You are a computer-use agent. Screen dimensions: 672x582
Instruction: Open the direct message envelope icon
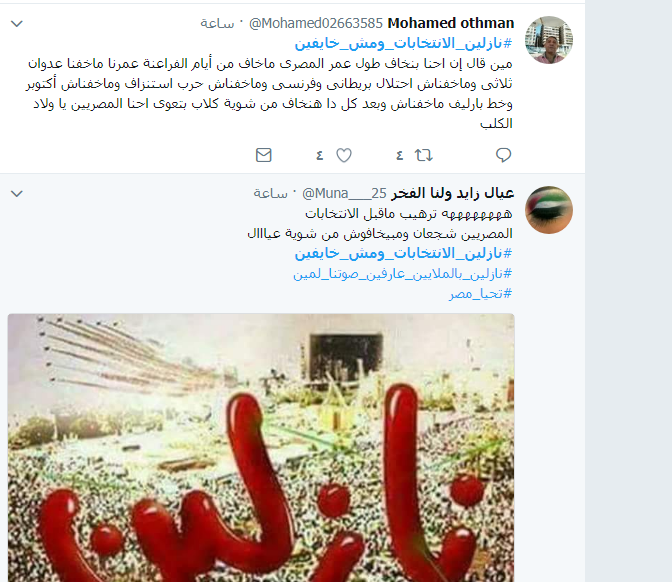coord(264,155)
